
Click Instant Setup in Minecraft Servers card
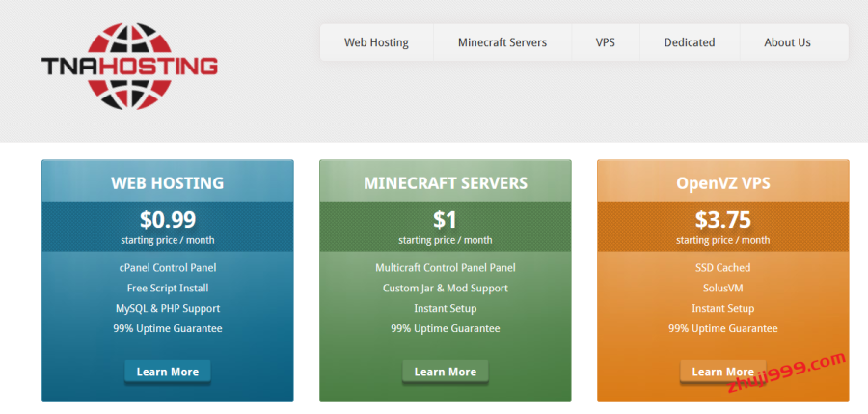(x=445, y=309)
